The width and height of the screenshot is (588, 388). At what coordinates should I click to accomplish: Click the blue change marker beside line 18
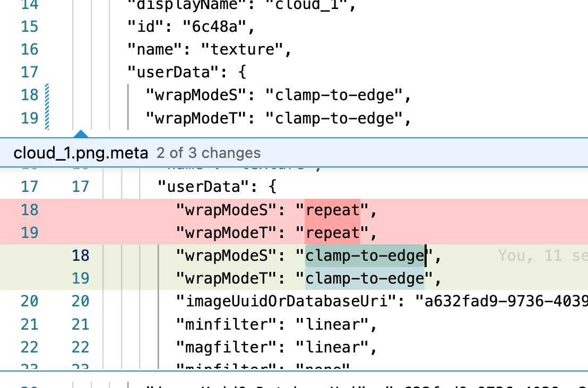pos(47,95)
